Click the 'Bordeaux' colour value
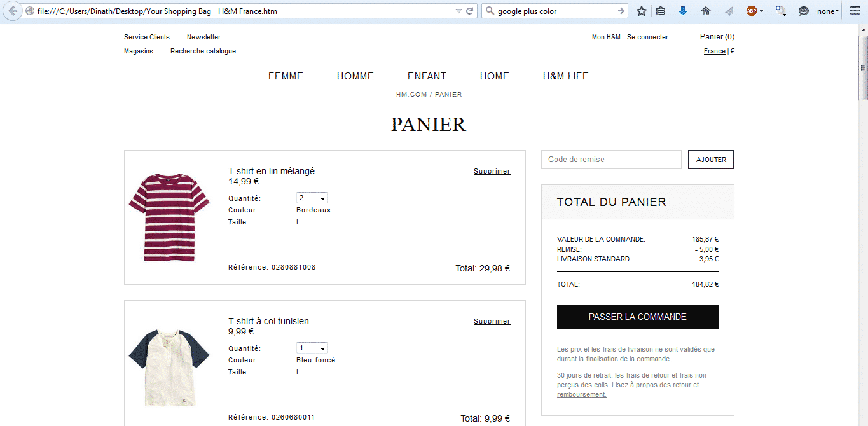This screenshot has height=426, width=868. [313, 210]
